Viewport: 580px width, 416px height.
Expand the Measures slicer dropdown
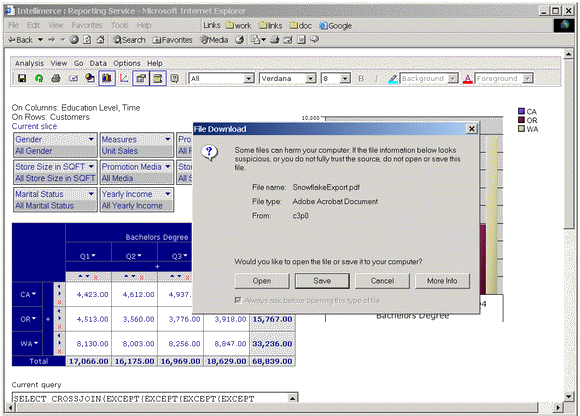coord(168,139)
